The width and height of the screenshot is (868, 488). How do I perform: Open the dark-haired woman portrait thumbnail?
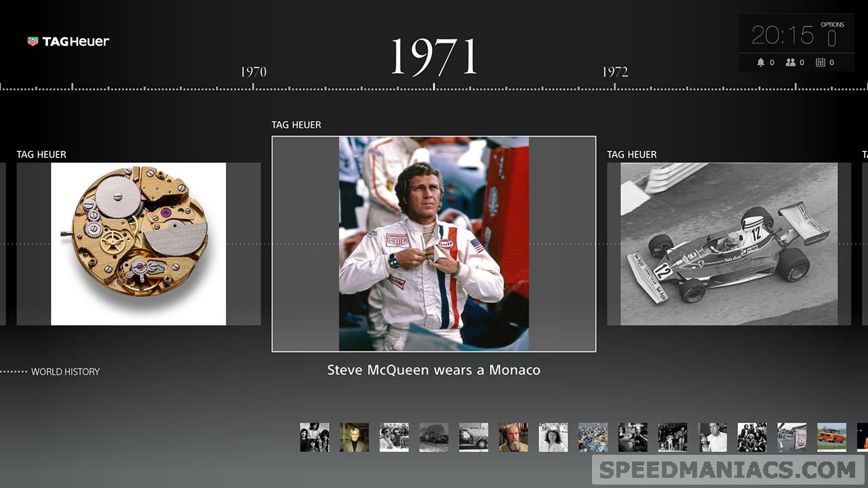click(553, 437)
